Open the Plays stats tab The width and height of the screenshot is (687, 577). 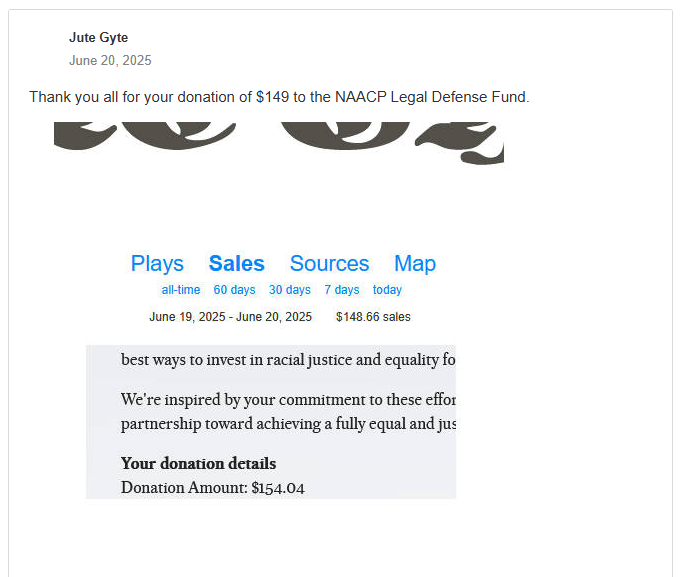pyautogui.click(x=157, y=264)
